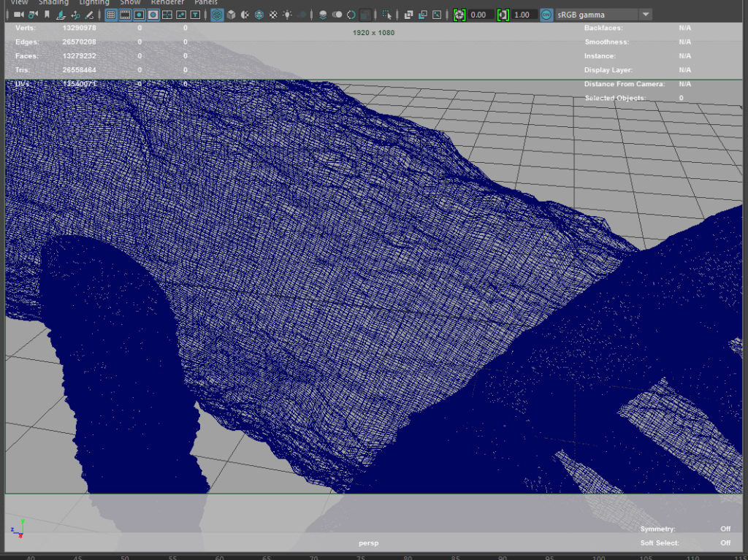Image resolution: width=748 pixels, height=560 pixels.
Task: Click the Soft Select Off HUD readout
Action: pyautogui.click(x=685, y=542)
